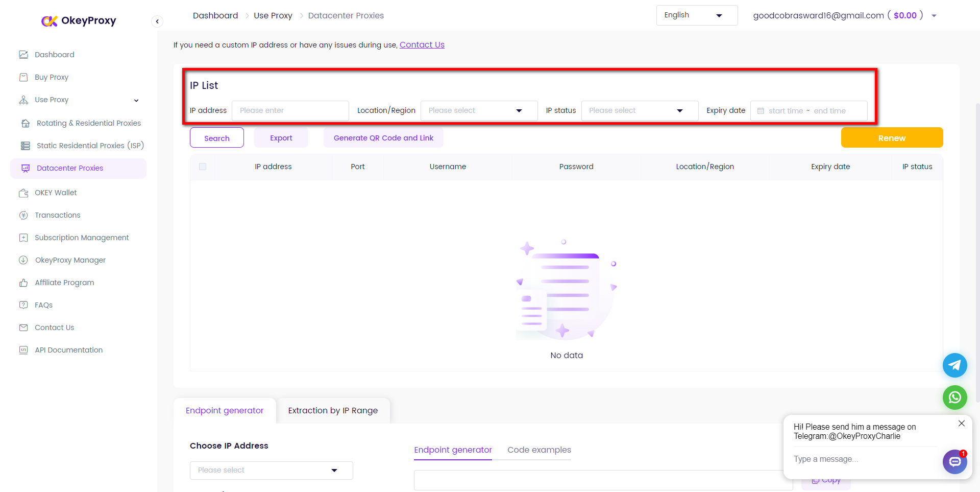Open Affiliate Program thumbs-up icon

point(23,283)
